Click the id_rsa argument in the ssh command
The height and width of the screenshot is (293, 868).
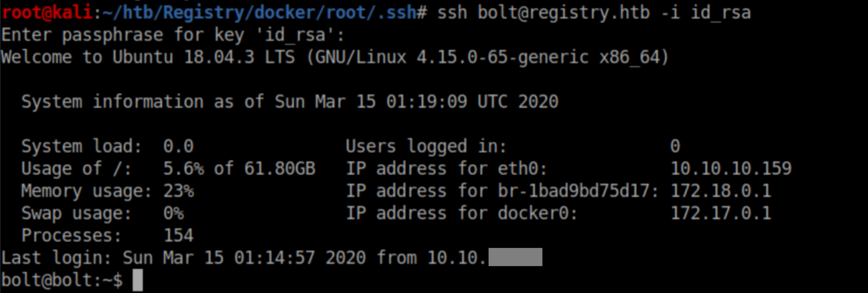[720, 13]
